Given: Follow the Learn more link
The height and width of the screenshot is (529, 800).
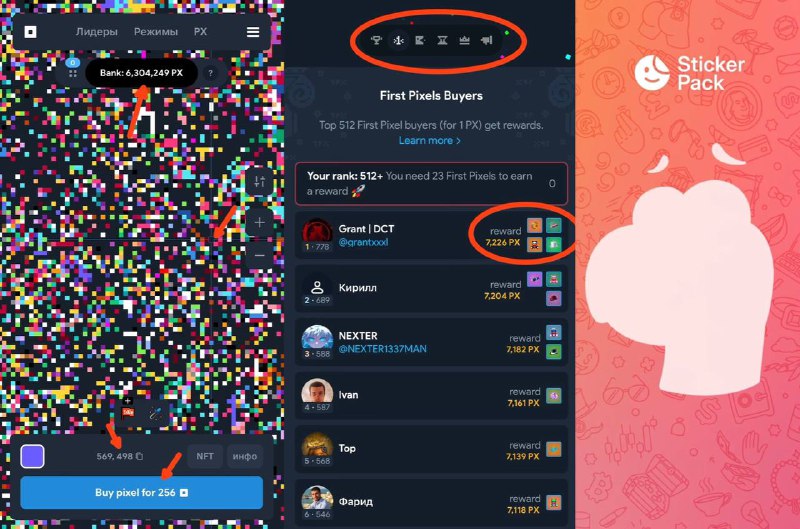Looking at the screenshot, I should [x=430, y=140].
